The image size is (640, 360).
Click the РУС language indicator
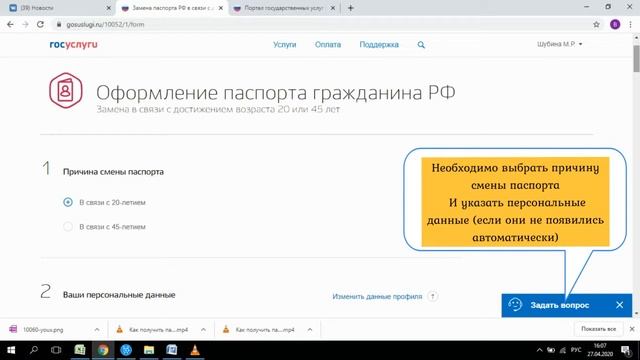[x=576, y=350]
